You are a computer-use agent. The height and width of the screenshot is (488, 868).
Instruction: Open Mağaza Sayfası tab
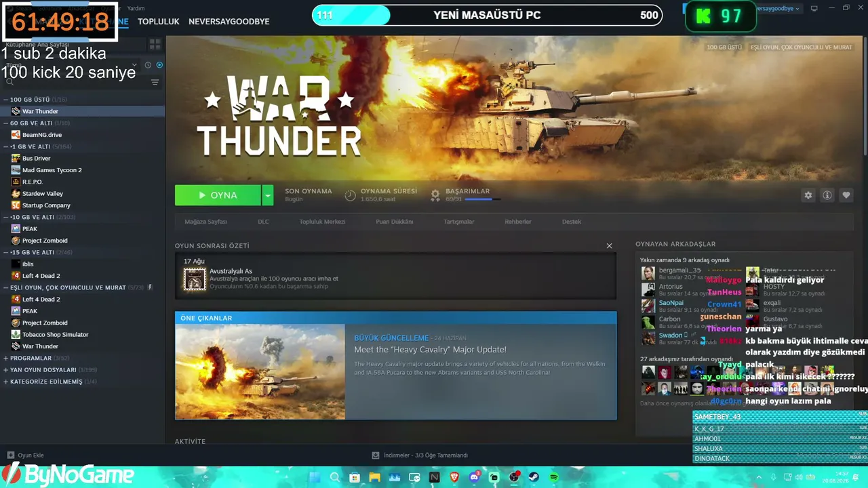click(206, 222)
